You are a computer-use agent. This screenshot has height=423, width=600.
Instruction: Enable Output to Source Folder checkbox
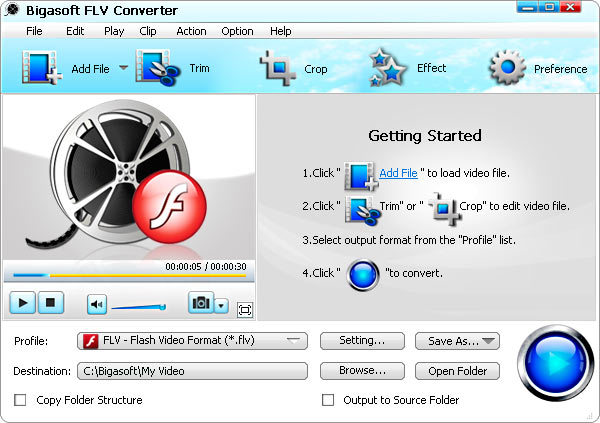[328, 400]
